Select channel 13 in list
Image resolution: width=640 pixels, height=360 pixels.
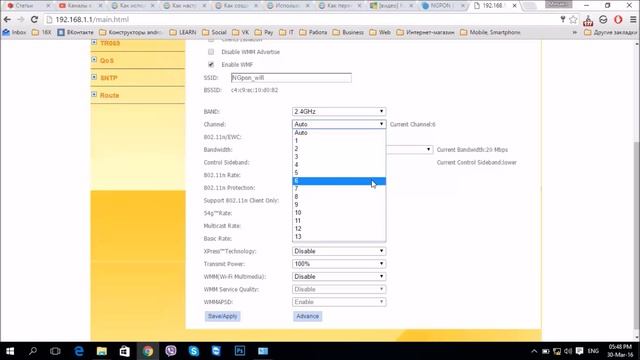339,237
